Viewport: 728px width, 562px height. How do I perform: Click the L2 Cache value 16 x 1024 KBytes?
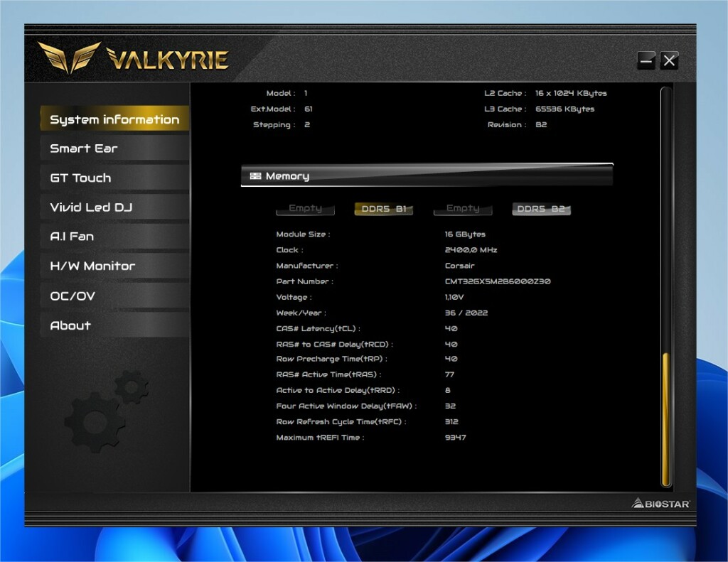point(571,93)
